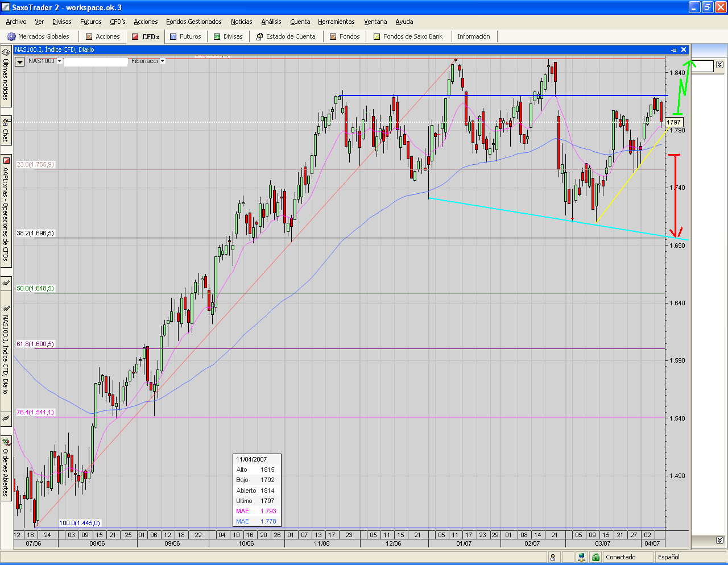
Task: Open the Mercados Globales gear icon
Action: click(x=11, y=36)
